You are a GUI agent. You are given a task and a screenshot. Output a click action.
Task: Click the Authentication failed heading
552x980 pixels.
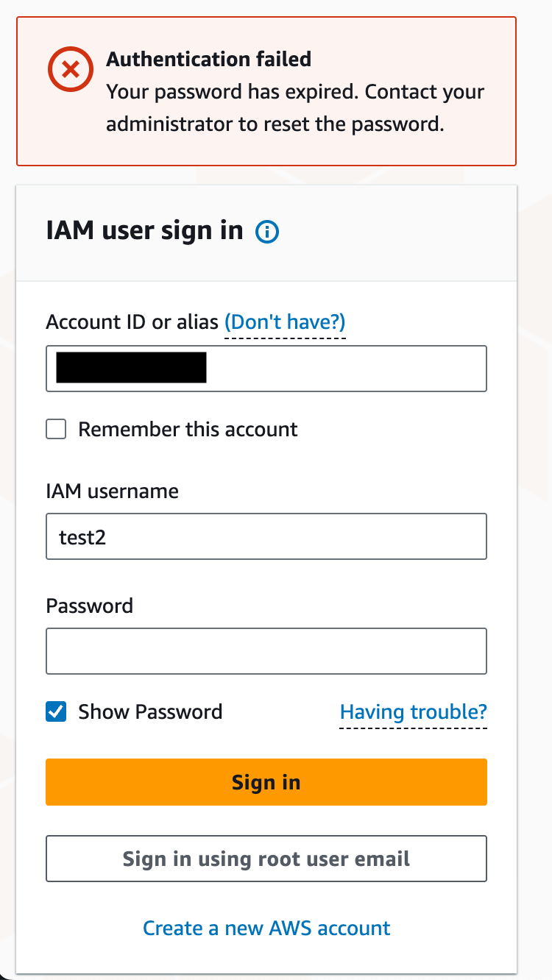coord(209,59)
